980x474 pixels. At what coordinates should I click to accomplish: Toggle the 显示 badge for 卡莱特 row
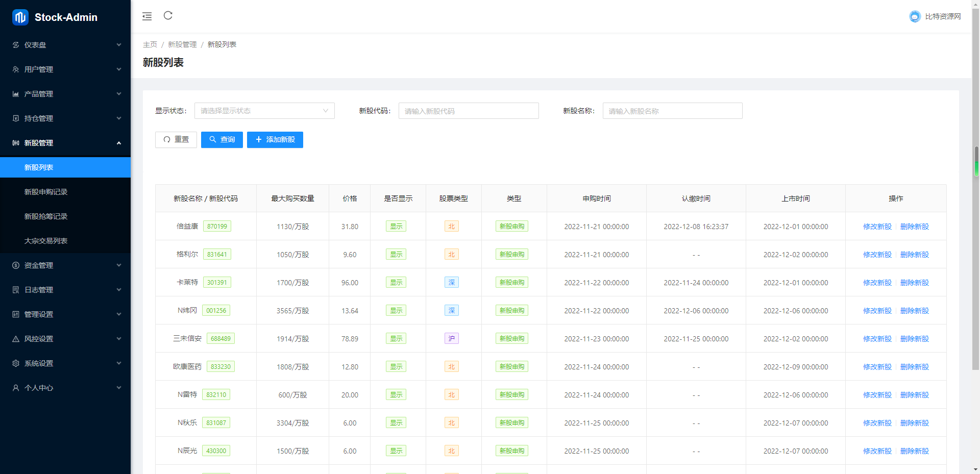pos(396,282)
